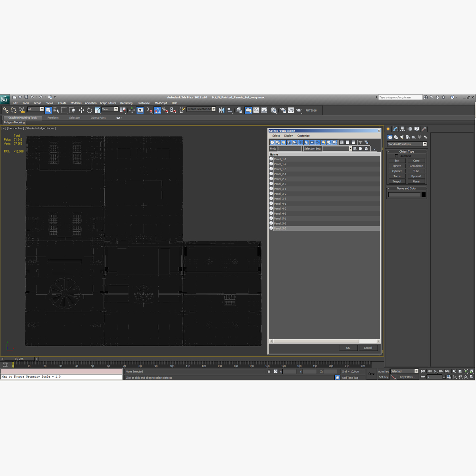The height and width of the screenshot is (476, 476).
Task: Toggle Display Lights filter in dialog
Action: (x=284, y=142)
